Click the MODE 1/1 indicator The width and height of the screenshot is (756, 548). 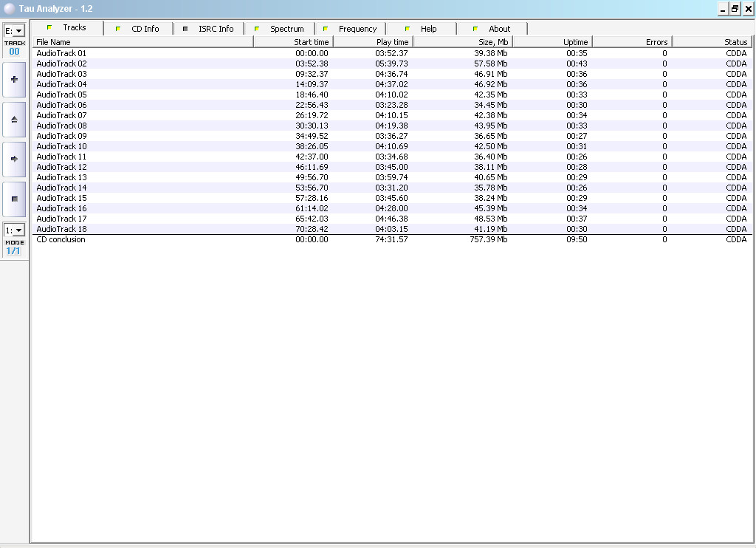15,247
